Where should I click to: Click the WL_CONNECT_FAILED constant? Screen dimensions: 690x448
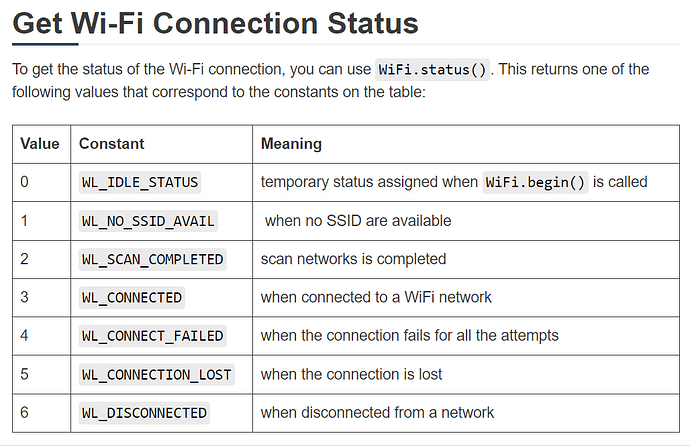(x=152, y=336)
